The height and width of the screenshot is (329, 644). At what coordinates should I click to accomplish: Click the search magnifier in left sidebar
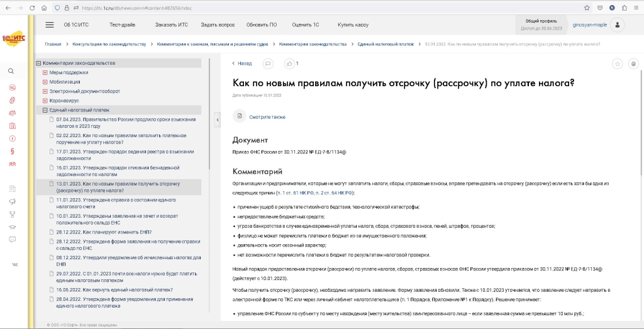tap(11, 71)
